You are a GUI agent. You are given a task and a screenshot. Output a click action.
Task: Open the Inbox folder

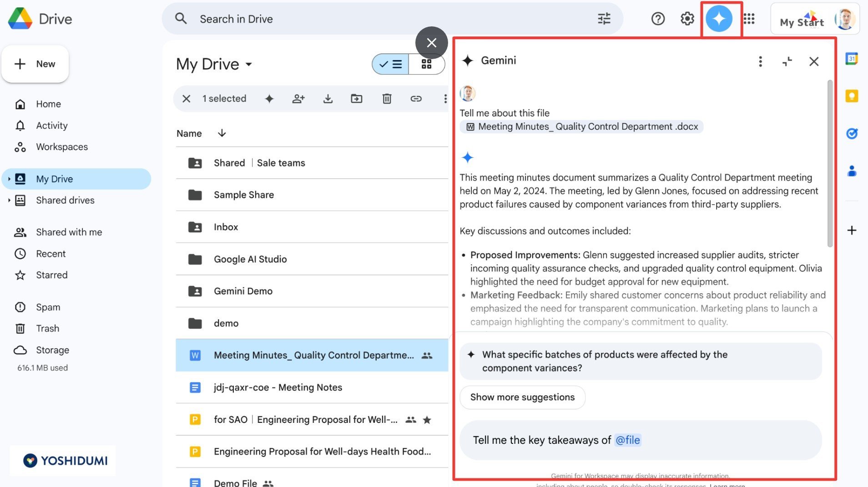click(x=312, y=227)
